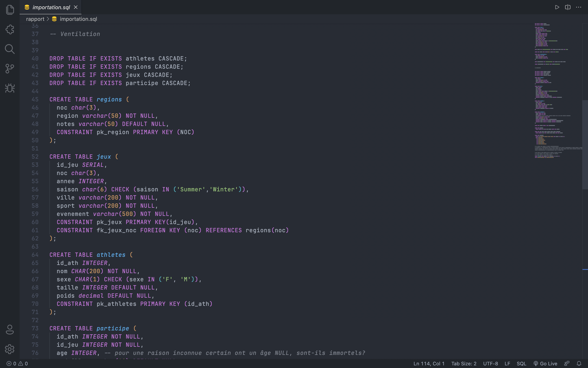Click the 'age INTEGER' line with immortels comment
Screen dimensions: 588x368
[x=211, y=353]
